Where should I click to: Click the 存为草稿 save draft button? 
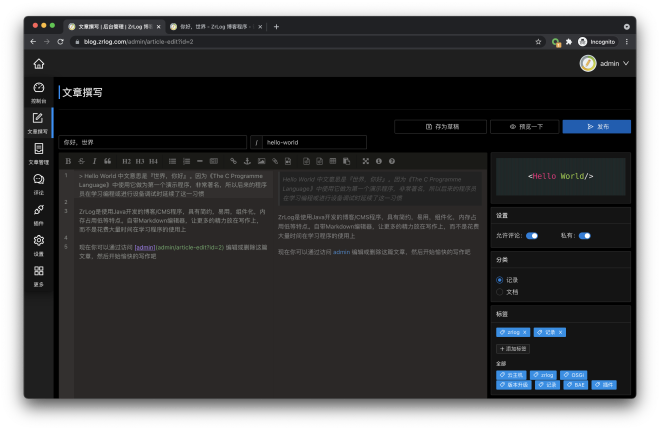pyautogui.click(x=440, y=127)
